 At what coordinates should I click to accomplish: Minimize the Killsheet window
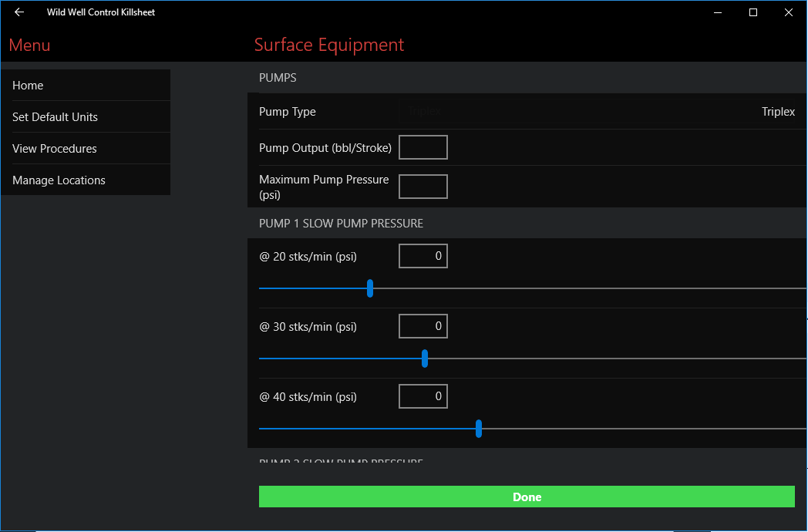pyautogui.click(x=718, y=12)
